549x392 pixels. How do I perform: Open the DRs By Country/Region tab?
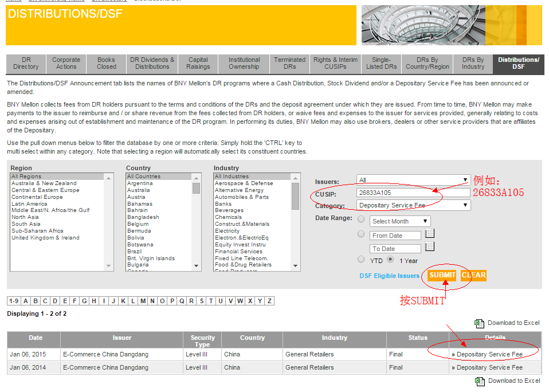coord(428,64)
